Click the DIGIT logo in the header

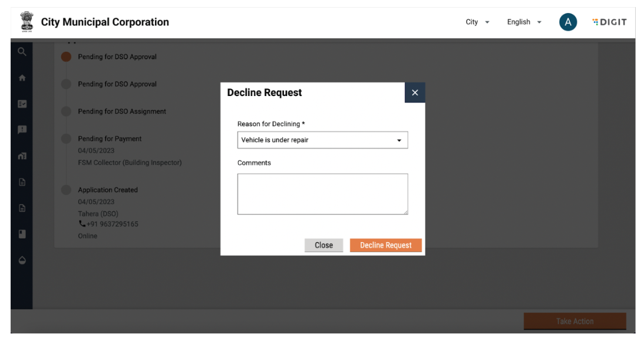pos(609,22)
